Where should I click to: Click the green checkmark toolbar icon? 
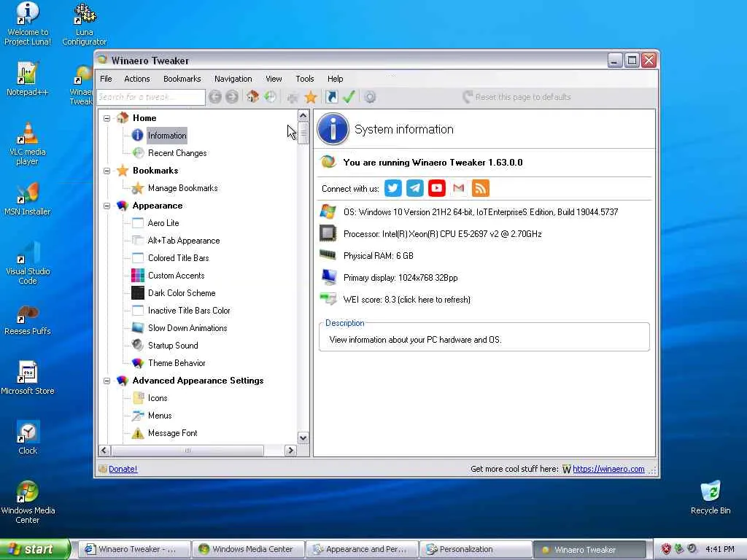click(x=349, y=97)
